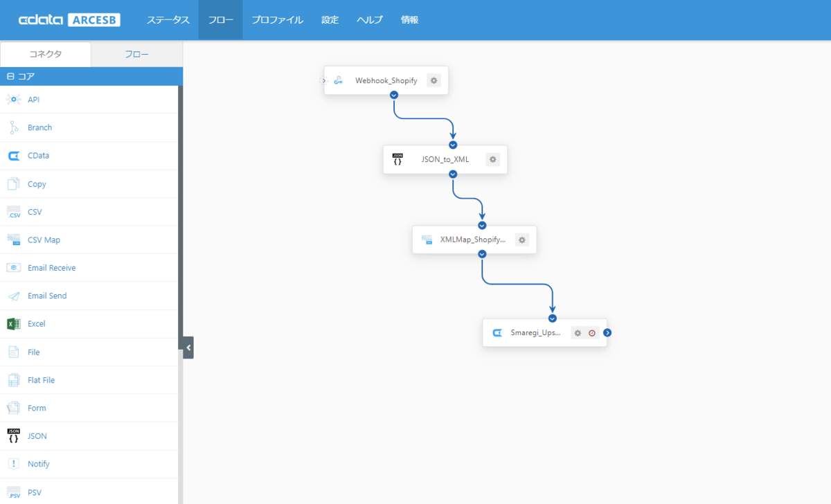Click the CSV Map connector label
The width and height of the screenshot is (831, 504).
[x=44, y=240]
